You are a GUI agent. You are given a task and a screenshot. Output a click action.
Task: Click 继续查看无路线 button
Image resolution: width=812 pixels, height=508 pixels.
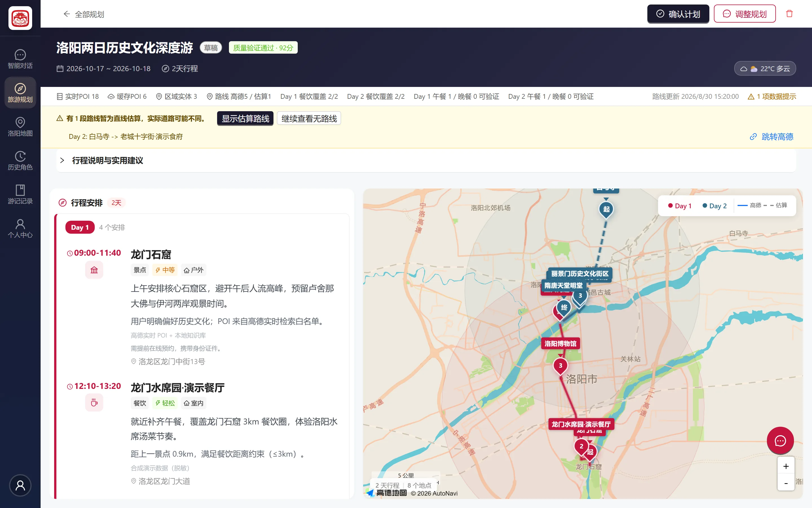(309, 119)
